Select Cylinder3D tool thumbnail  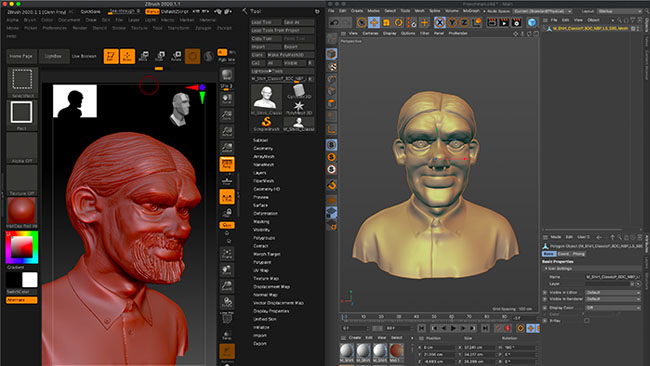tap(298, 92)
